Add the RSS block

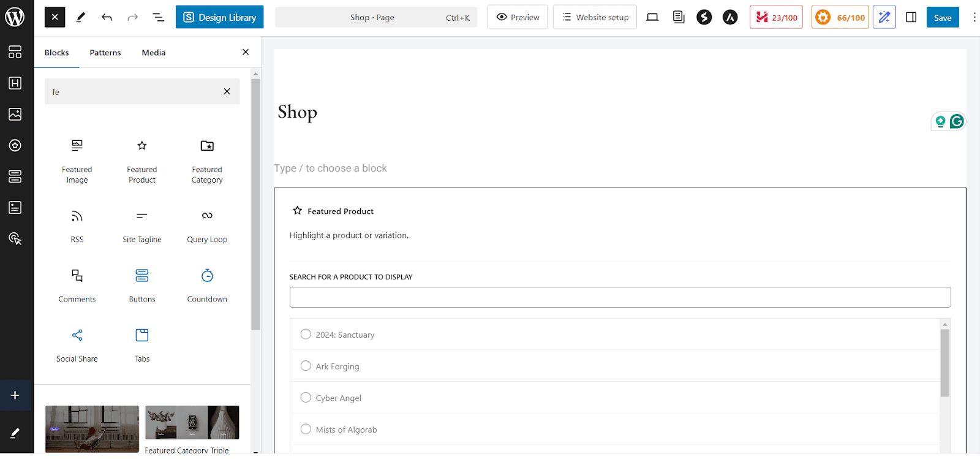(x=77, y=226)
